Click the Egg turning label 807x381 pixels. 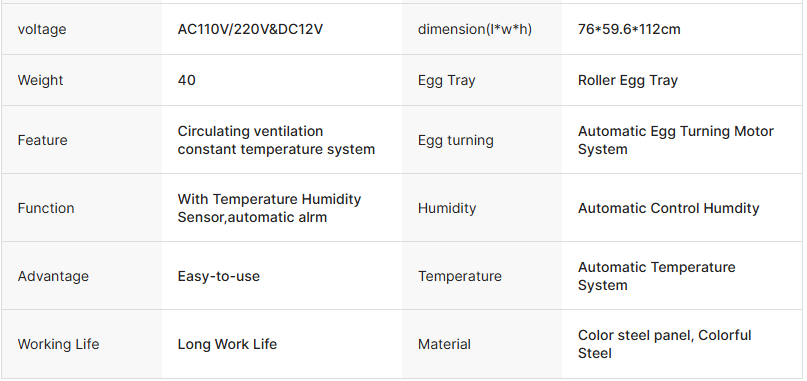coord(455,140)
